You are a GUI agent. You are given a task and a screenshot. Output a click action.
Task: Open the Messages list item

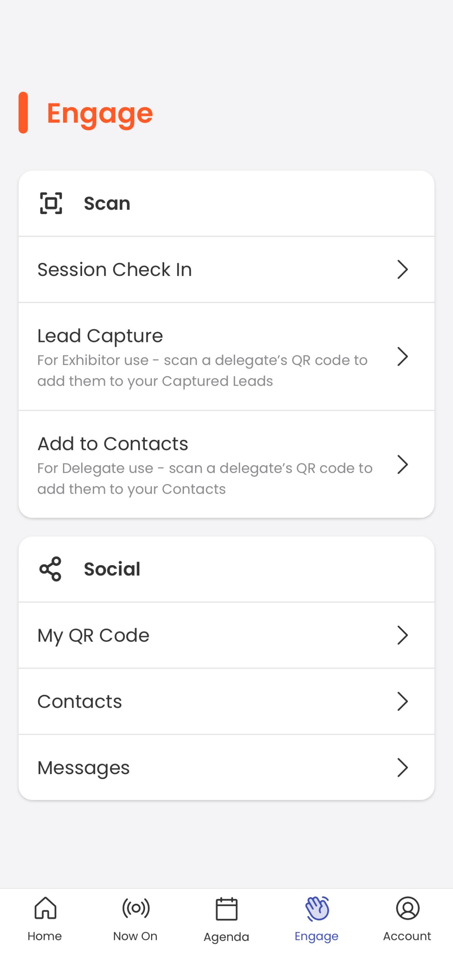tap(226, 767)
